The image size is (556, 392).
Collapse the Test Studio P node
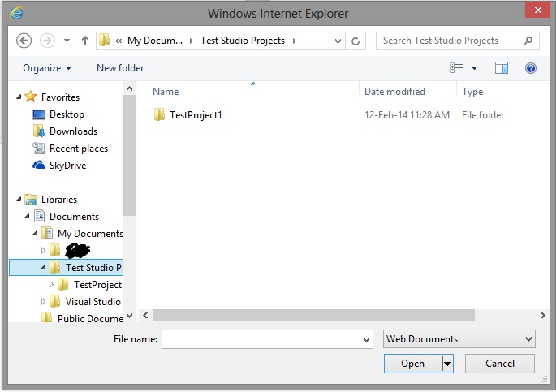43,268
